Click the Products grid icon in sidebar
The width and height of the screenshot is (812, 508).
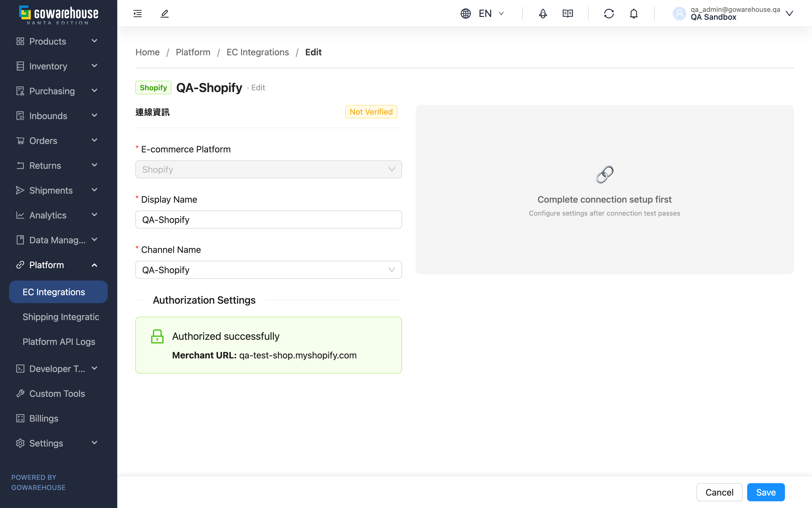20,41
